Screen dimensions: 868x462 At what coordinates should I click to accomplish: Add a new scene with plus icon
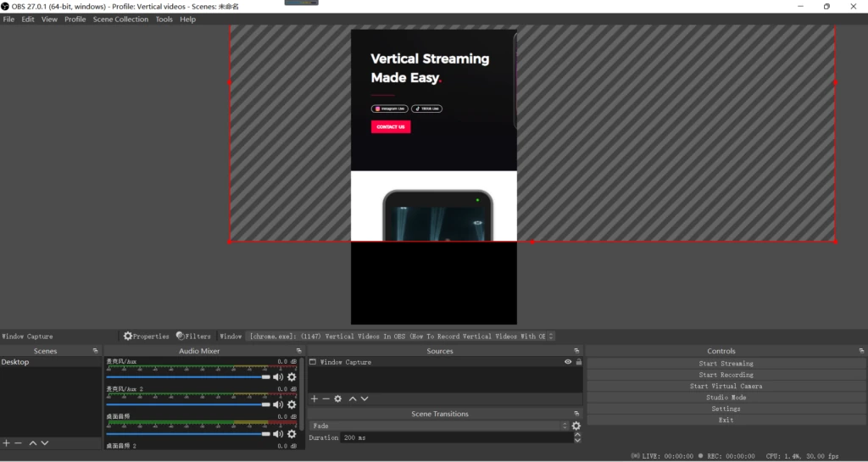tap(7, 443)
